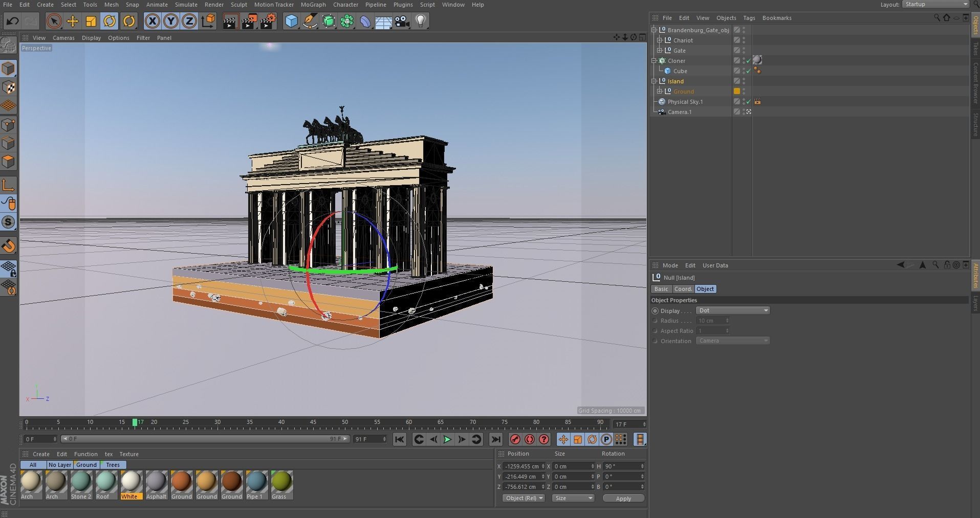Select the Roof material swatch
The image size is (980, 518).
click(106, 485)
